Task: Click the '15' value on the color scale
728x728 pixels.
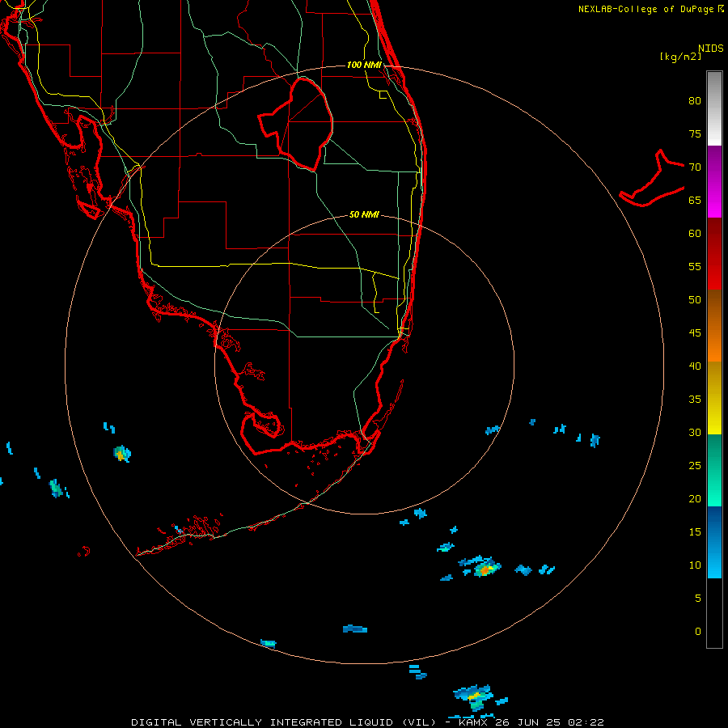Action: click(x=695, y=532)
